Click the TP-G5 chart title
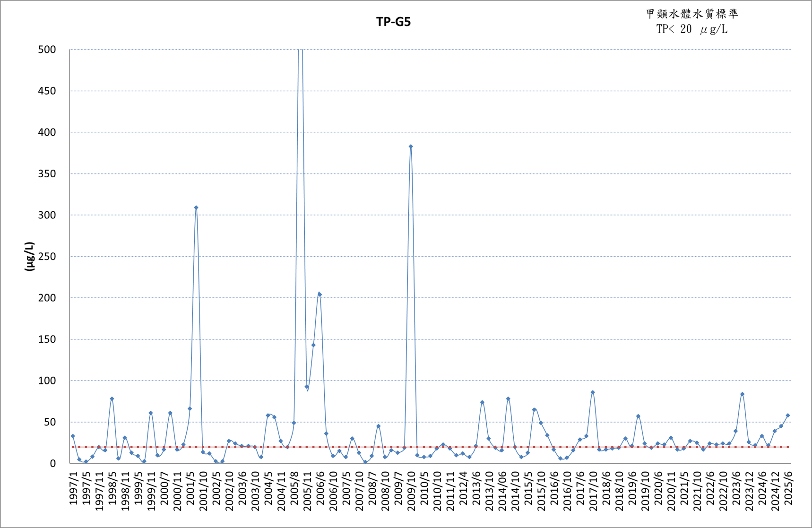This screenshot has width=812, height=528. click(393, 22)
